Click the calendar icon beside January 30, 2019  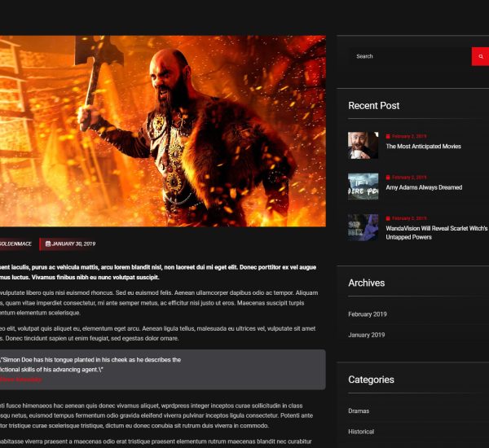tap(48, 244)
